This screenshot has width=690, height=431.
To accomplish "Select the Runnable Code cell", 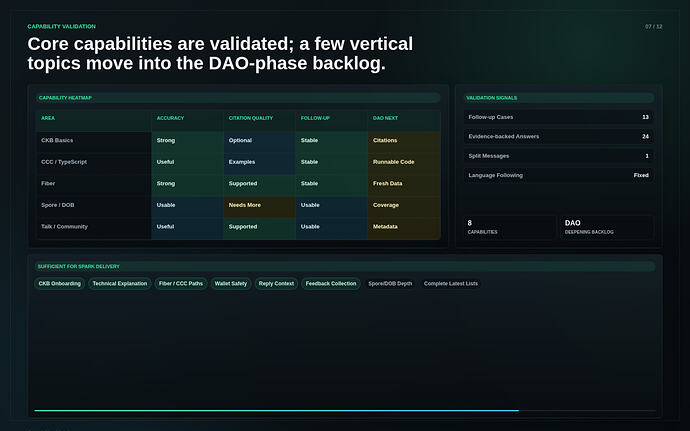I will [404, 162].
